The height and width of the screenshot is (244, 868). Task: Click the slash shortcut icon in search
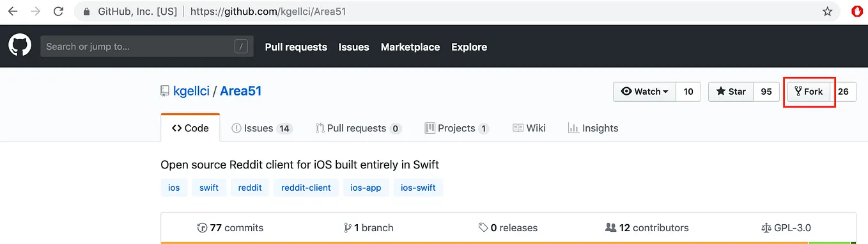click(241, 46)
